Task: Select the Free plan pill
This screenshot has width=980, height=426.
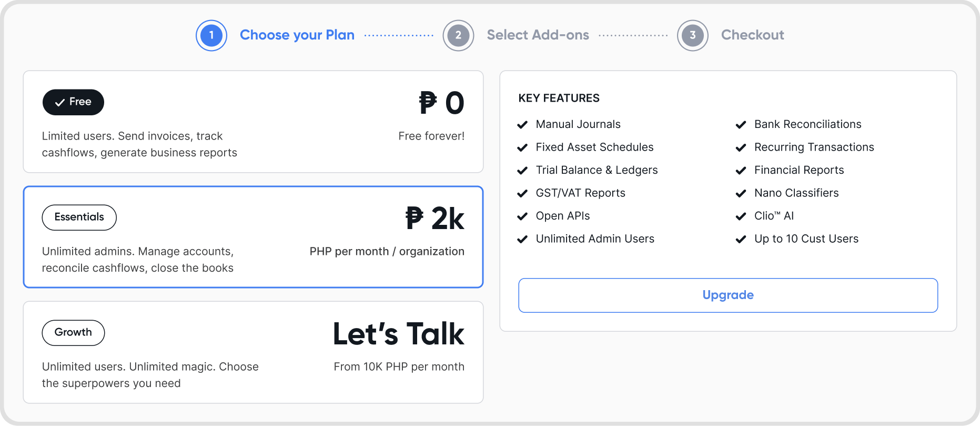Action: click(x=73, y=102)
